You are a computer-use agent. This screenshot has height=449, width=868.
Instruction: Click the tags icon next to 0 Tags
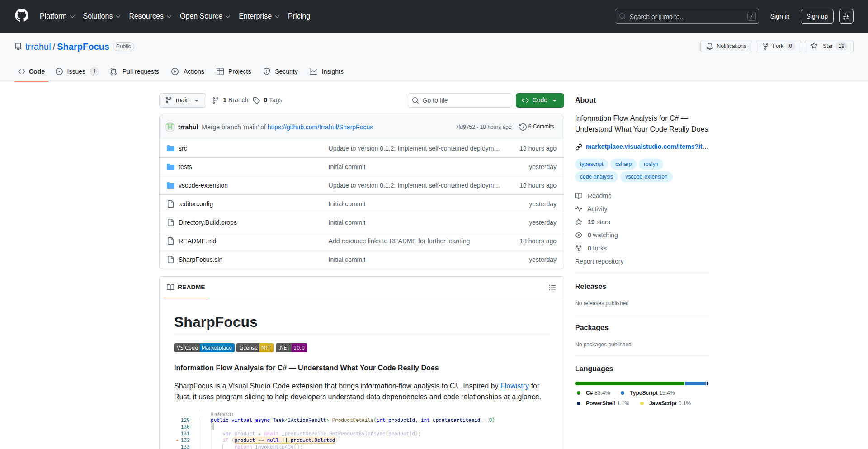pos(256,100)
